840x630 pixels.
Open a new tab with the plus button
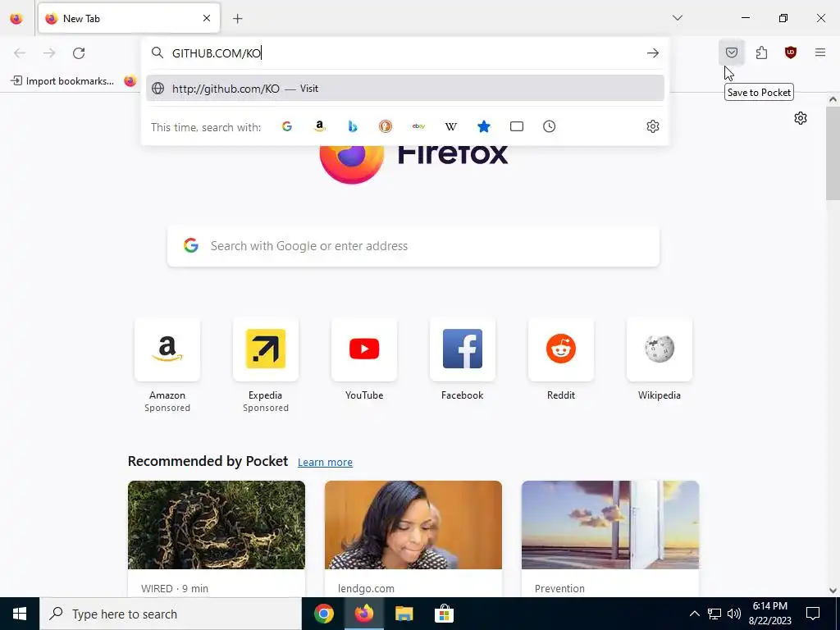(x=238, y=19)
